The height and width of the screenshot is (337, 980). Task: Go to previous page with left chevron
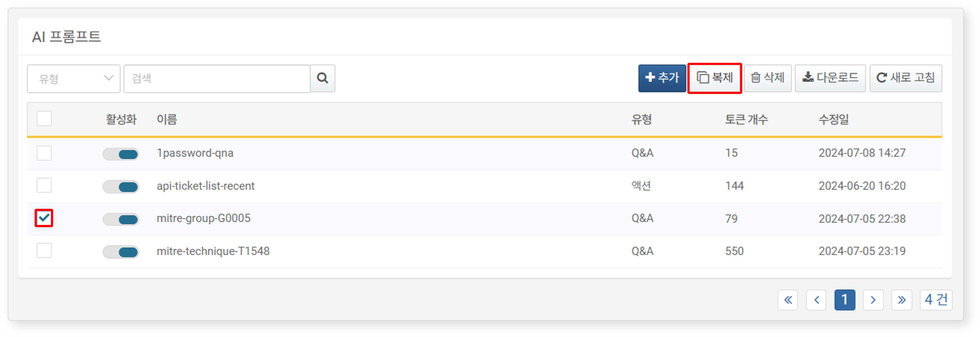[x=816, y=300]
